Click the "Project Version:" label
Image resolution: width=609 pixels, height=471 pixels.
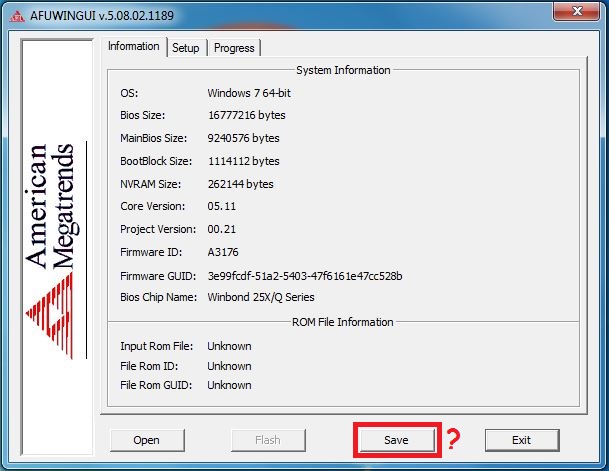click(x=158, y=229)
